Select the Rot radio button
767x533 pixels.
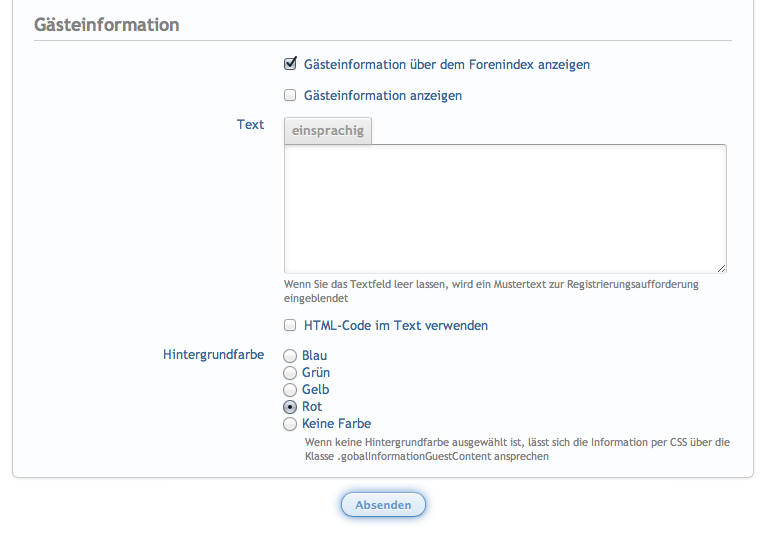point(290,407)
